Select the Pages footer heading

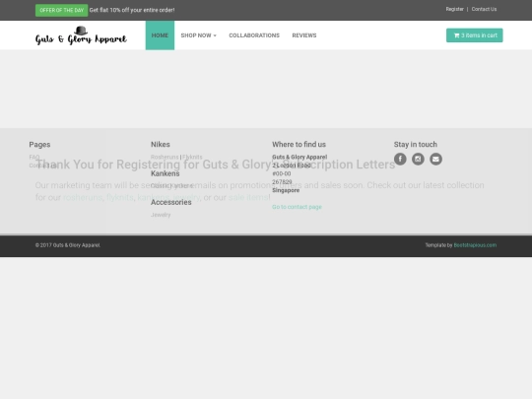pyautogui.click(x=39, y=145)
